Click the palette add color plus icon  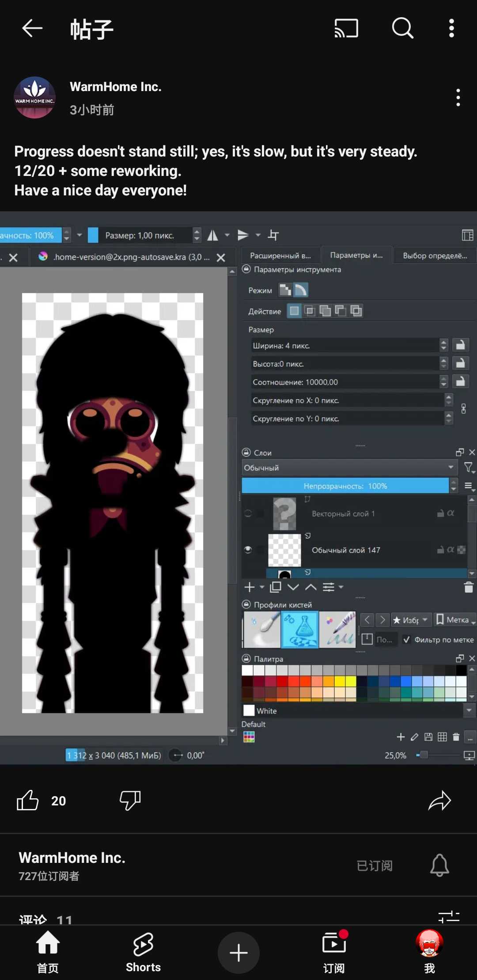(x=401, y=737)
